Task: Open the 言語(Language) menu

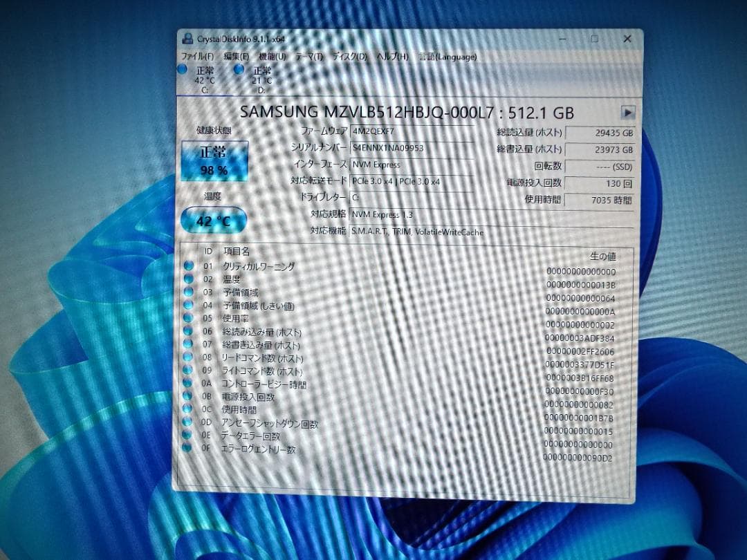Action: pos(447,57)
